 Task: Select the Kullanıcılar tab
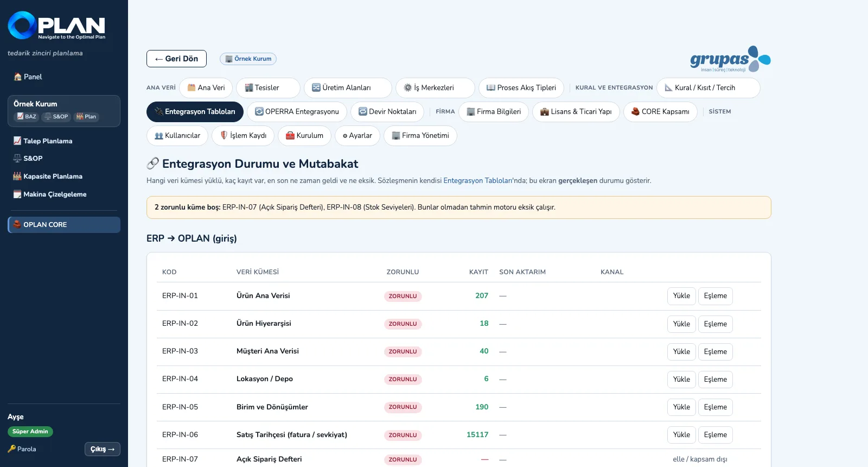(x=177, y=135)
